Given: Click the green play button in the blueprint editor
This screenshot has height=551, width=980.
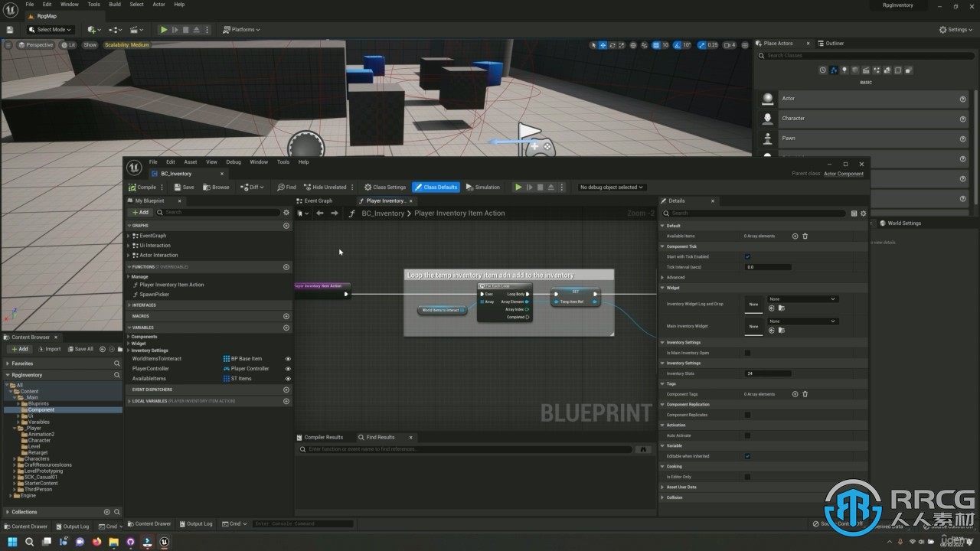Looking at the screenshot, I should (x=518, y=187).
